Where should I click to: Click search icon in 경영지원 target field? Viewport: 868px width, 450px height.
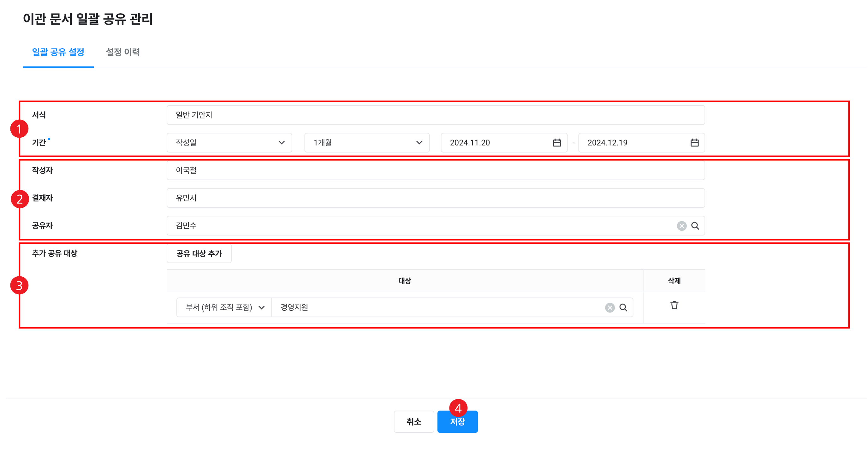pos(623,307)
